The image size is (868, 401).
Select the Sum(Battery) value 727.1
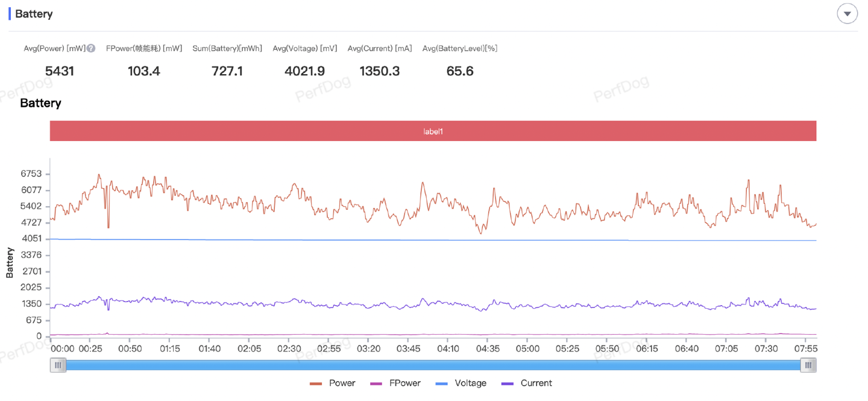point(227,71)
